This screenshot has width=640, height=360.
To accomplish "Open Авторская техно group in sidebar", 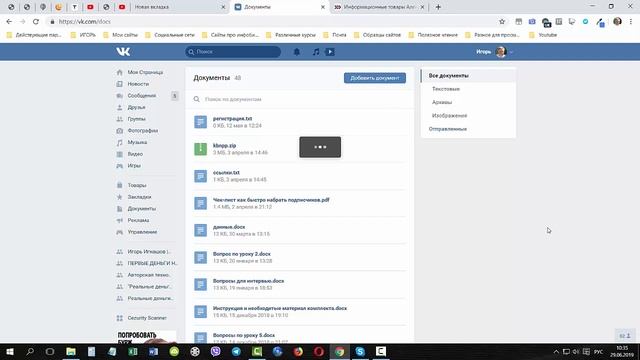I will point(149,275).
